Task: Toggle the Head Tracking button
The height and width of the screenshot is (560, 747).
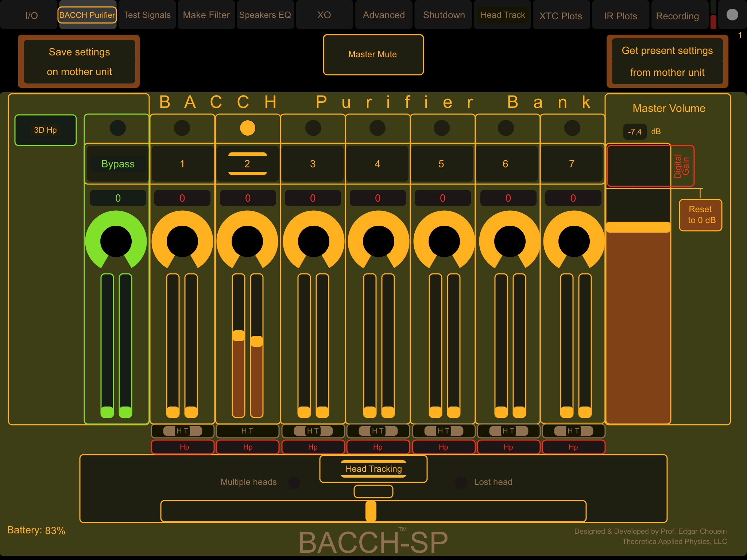Action: coord(373,469)
